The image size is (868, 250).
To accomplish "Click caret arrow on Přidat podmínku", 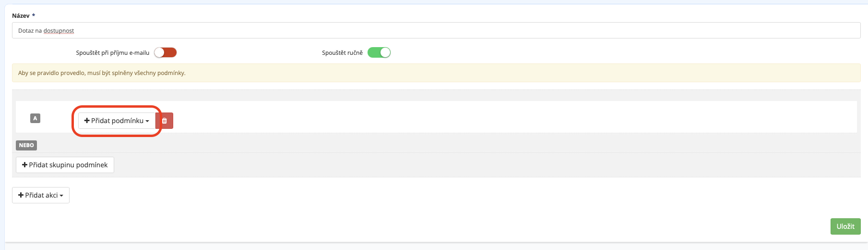I will pos(147,121).
